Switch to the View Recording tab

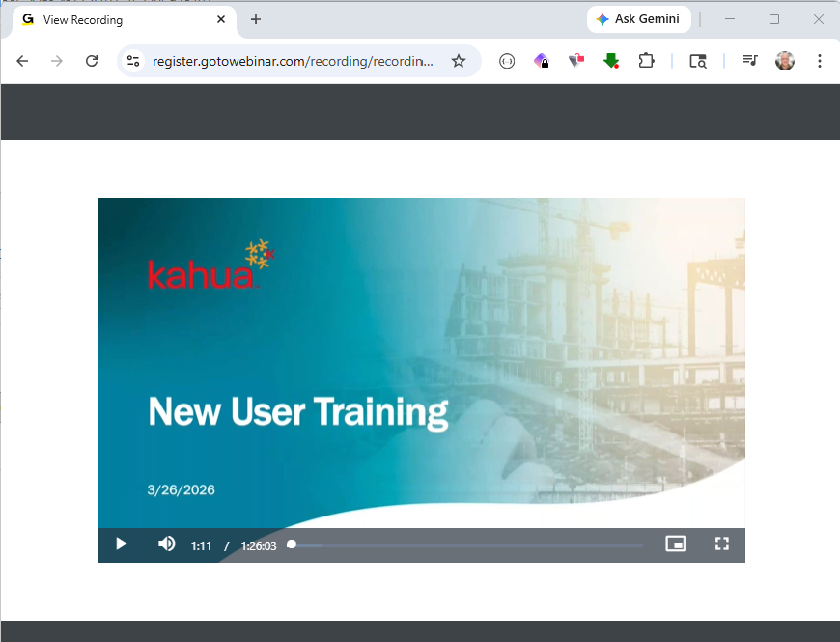(116, 19)
